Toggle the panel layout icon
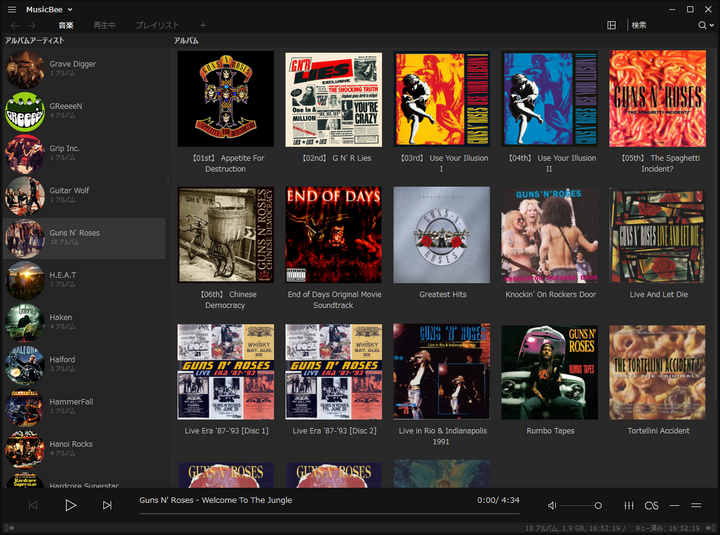 coord(612,25)
